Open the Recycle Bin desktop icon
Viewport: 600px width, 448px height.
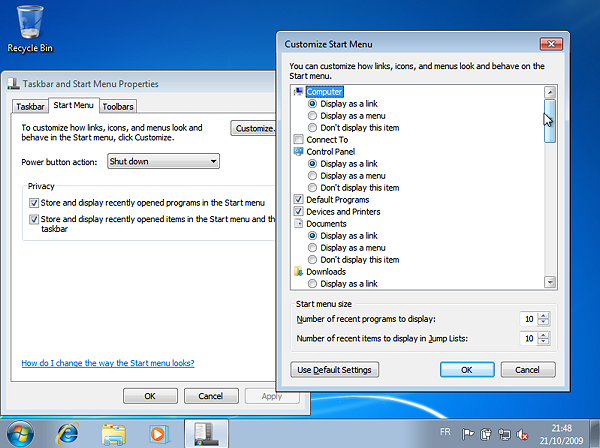pyautogui.click(x=30, y=24)
